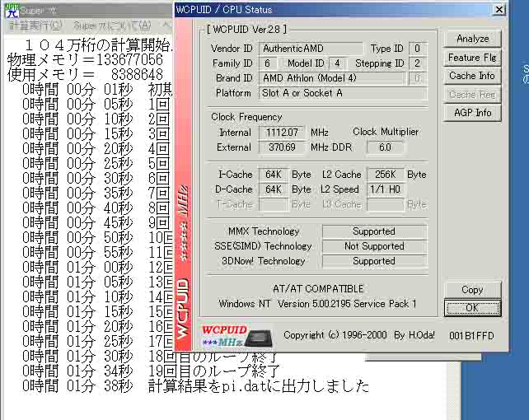Click 使用メモリ= 8388648 line in Super PI
The width and height of the screenshot is (529, 420).
[x=85, y=75]
